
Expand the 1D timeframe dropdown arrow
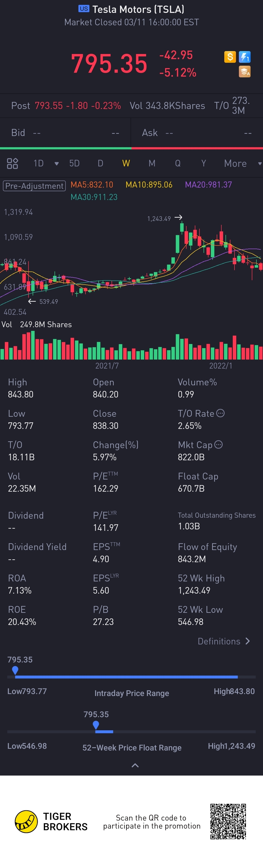point(57,164)
